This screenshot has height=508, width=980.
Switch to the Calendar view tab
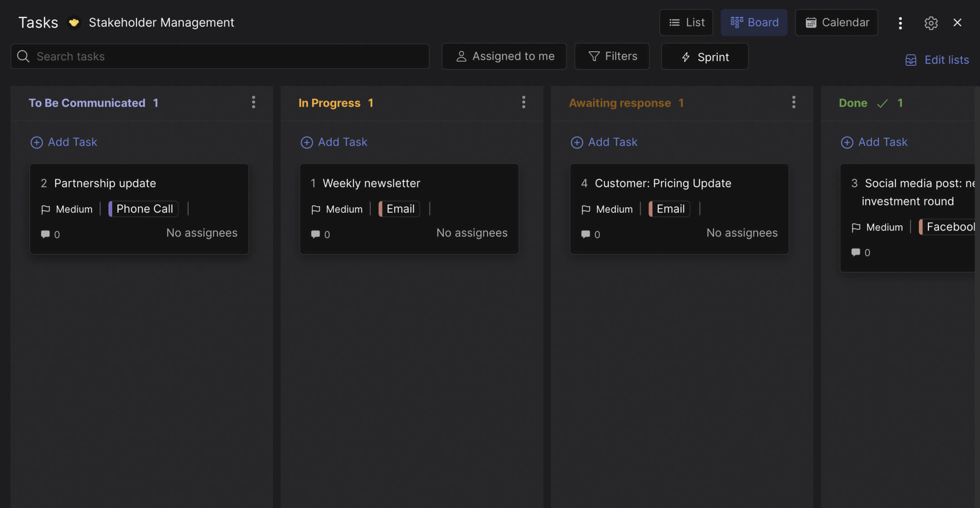tap(837, 22)
